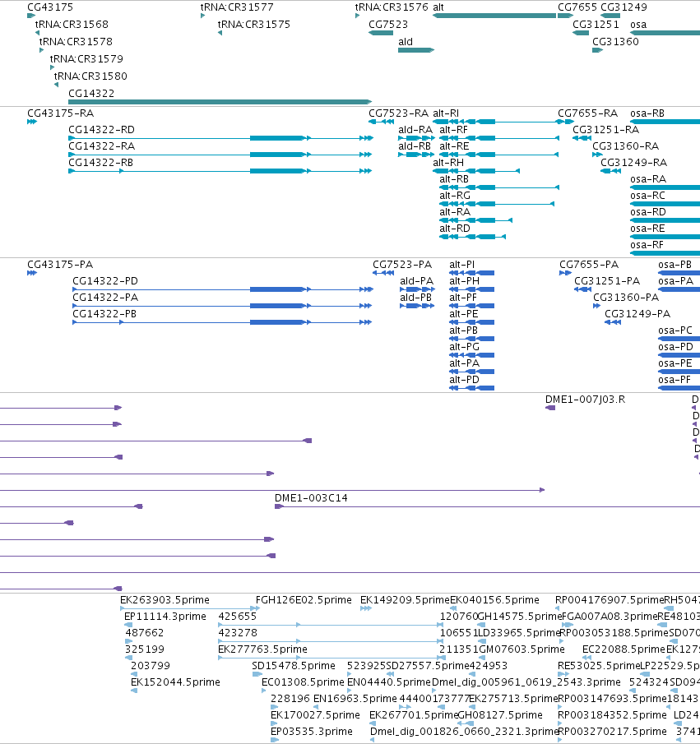Select the alt-PG protein label
Image resolution: width=700 pixels, height=744 pixels.
(465, 347)
